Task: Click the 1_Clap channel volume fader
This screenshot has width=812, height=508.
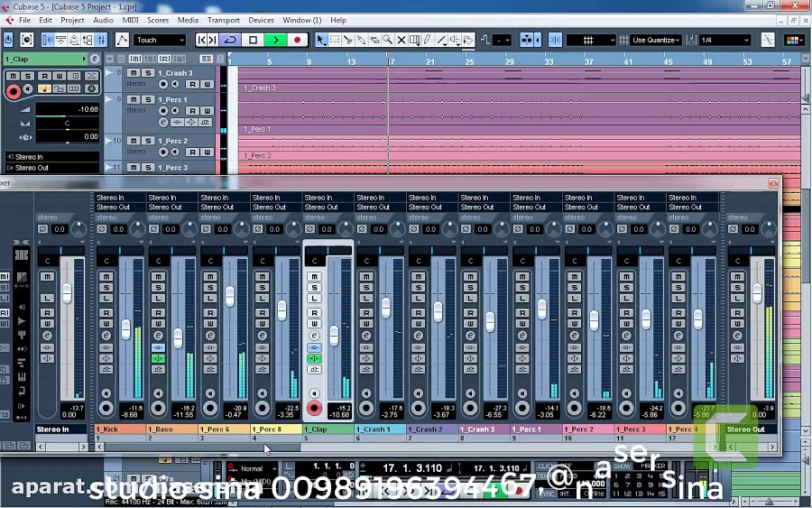Action: click(x=334, y=336)
